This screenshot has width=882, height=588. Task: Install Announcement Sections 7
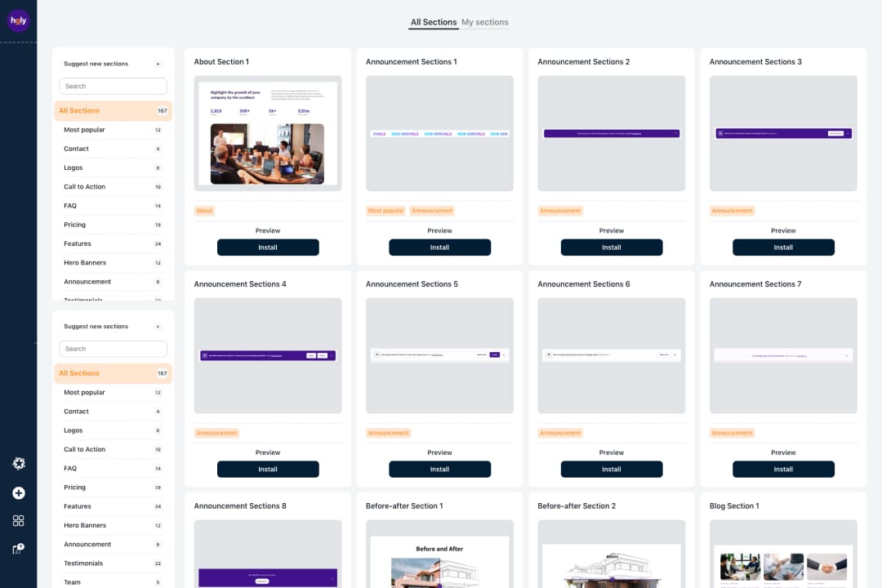point(783,470)
